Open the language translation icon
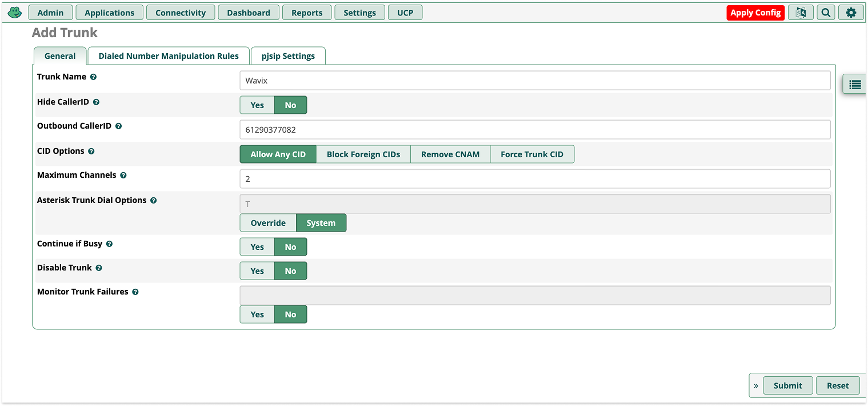 801,12
